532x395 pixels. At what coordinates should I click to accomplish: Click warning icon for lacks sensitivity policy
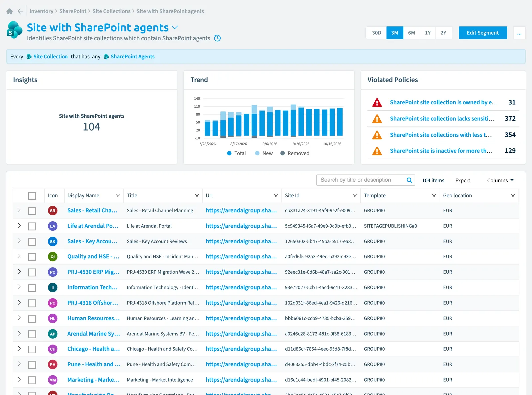coord(377,119)
